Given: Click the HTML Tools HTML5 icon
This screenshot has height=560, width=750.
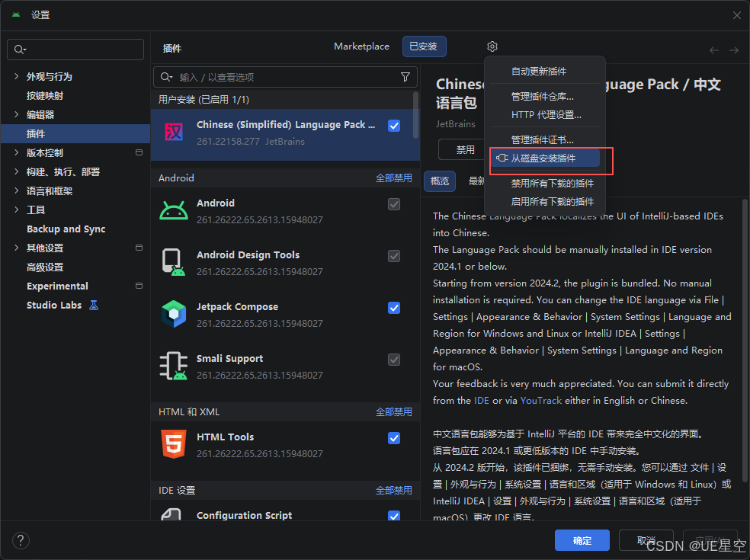Looking at the screenshot, I should pos(174,444).
